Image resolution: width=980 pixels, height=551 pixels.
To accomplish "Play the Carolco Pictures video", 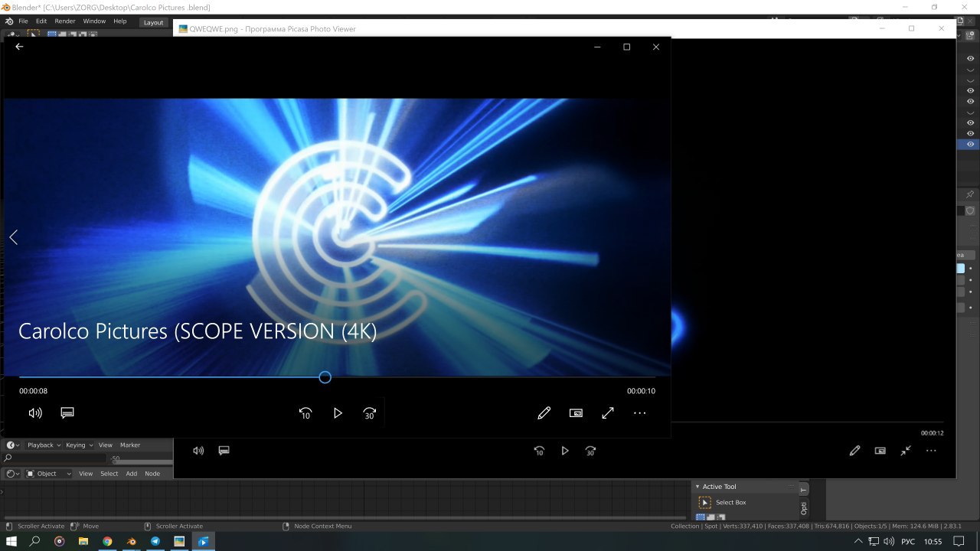I will pyautogui.click(x=338, y=413).
